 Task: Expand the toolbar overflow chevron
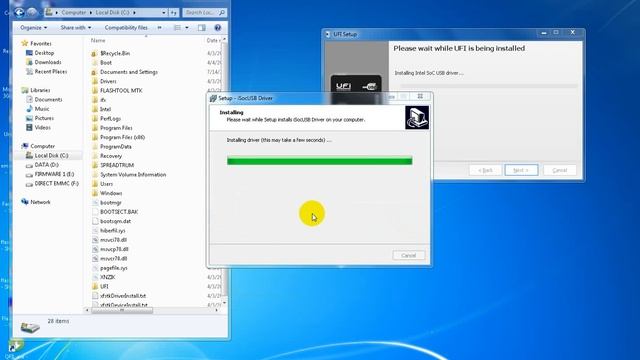[160, 28]
